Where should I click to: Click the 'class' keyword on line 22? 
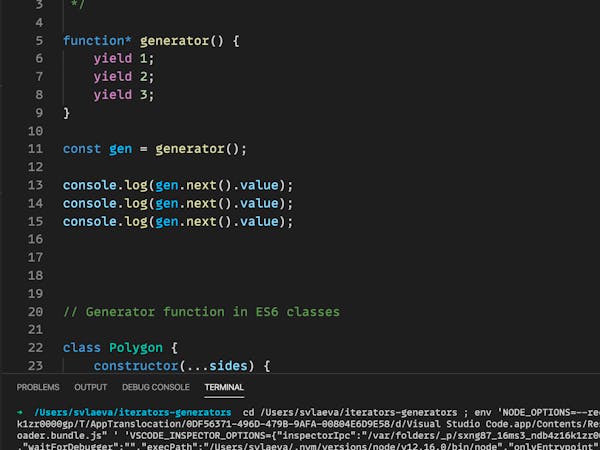coord(82,347)
